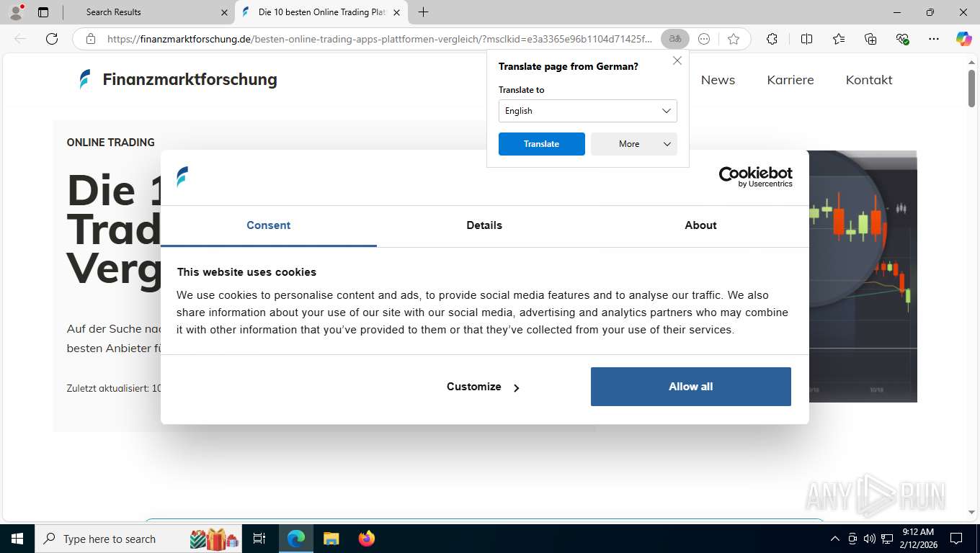Expand the Translate to language dropdown
The height and width of the screenshot is (553, 980).
(x=588, y=111)
